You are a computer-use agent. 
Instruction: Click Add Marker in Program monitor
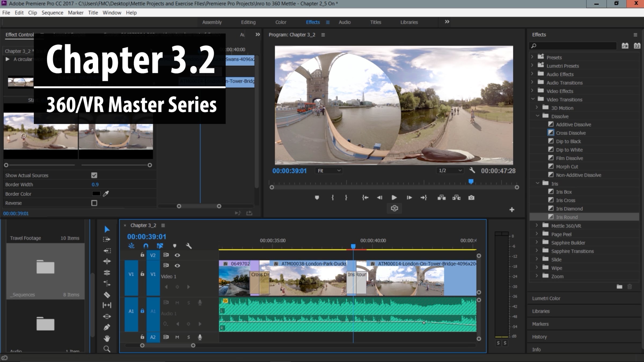(317, 198)
